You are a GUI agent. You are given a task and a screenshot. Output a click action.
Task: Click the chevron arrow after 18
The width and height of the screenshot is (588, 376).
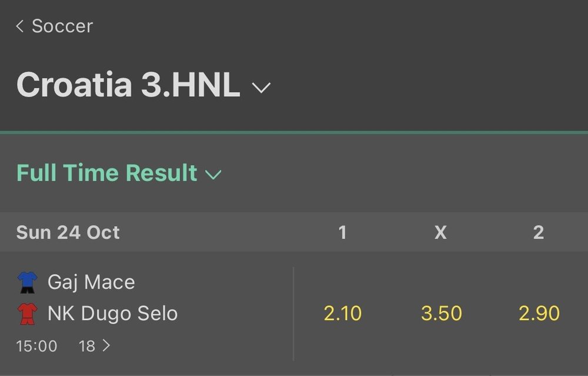(106, 346)
